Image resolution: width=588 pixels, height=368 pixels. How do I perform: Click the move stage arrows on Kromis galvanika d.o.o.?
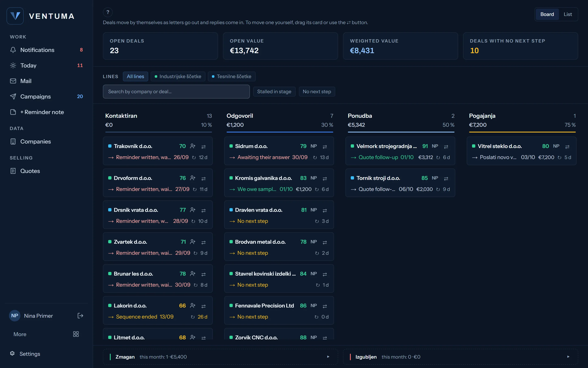pyautogui.click(x=325, y=178)
